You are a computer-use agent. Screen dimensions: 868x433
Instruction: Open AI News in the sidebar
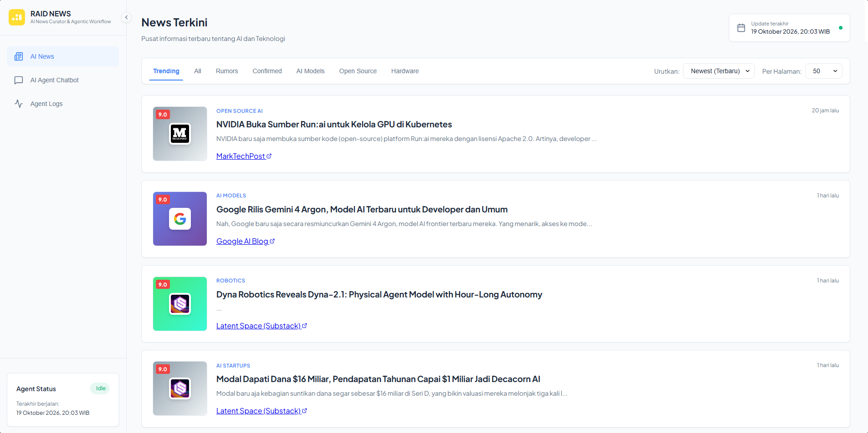point(63,56)
